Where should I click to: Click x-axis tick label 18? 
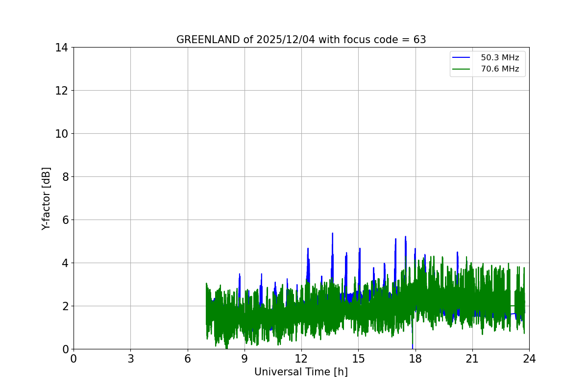click(x=416, y=359)
